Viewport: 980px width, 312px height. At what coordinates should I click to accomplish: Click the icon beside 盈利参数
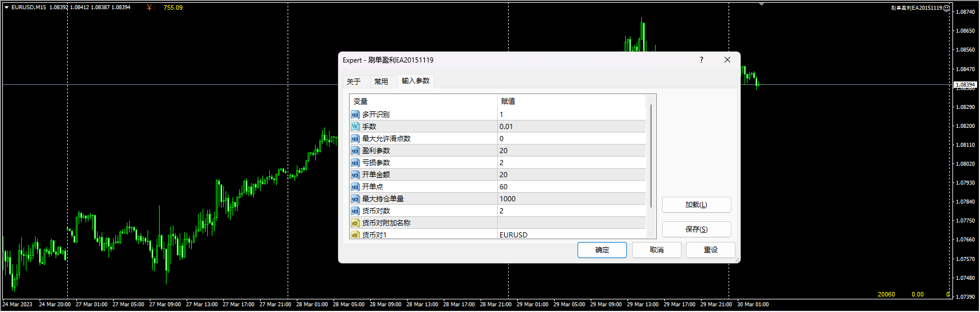355,151
